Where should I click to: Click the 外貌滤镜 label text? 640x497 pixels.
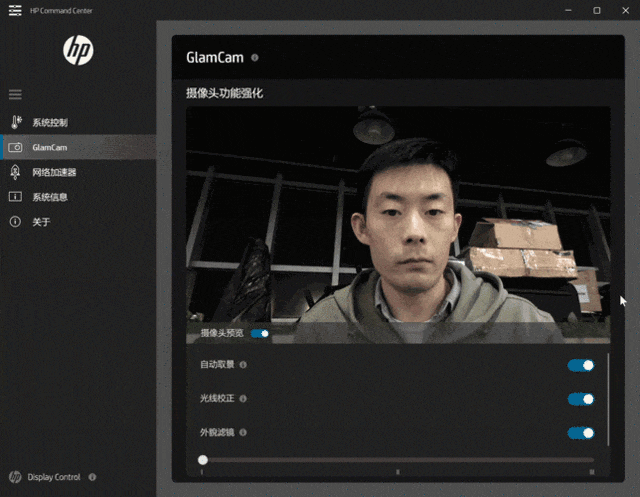[217, 432]
